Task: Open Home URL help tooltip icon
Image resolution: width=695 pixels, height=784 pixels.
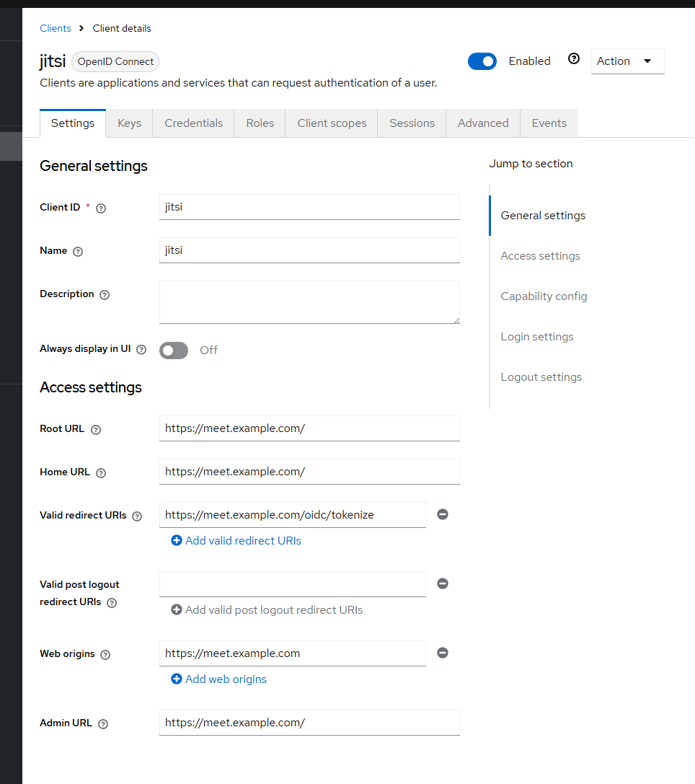Action: click(101, 472)
